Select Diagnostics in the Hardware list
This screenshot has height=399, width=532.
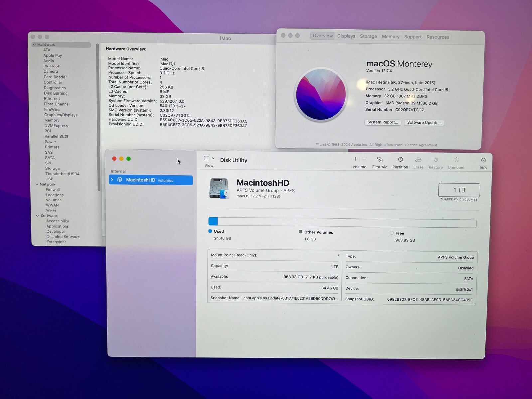[55, 88]
